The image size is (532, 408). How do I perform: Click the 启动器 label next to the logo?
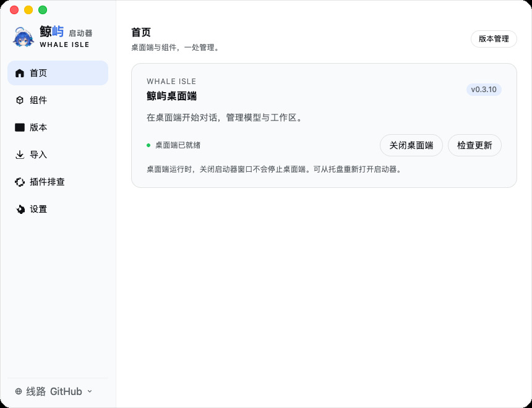(x=80, y=33)
